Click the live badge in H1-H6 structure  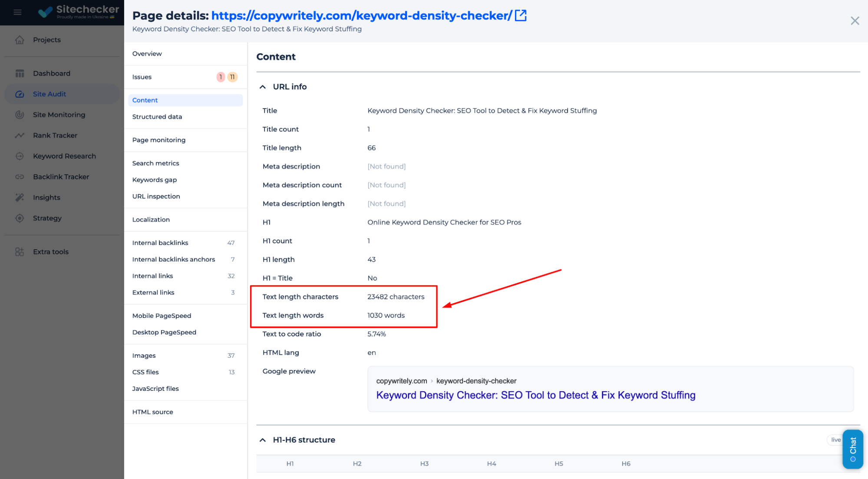pos(835,440)
